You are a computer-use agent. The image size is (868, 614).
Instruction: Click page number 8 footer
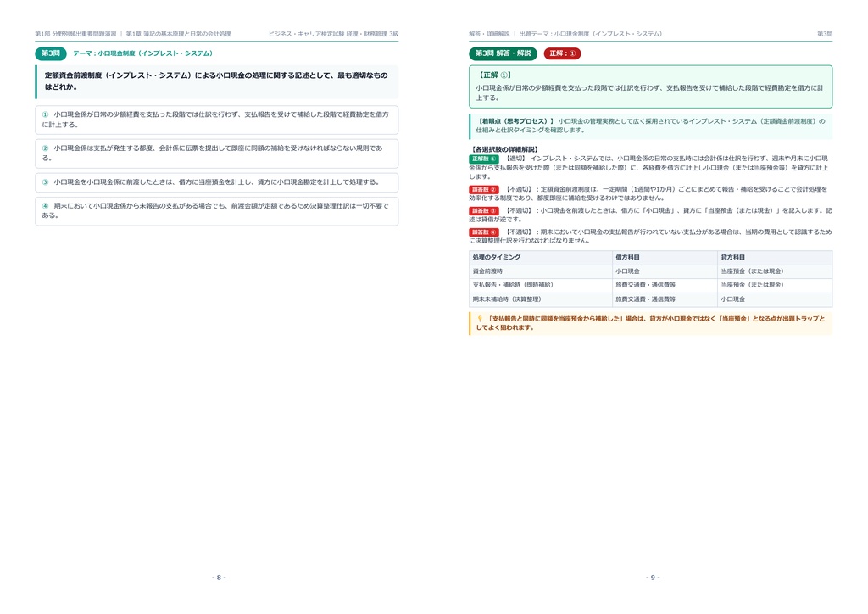[x=219, y=578]
